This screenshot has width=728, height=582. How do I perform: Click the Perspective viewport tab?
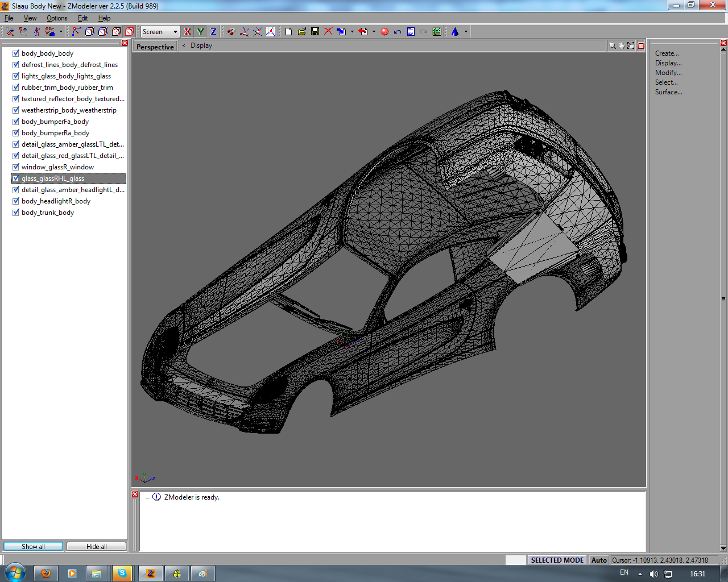click(x=155, y=47)
